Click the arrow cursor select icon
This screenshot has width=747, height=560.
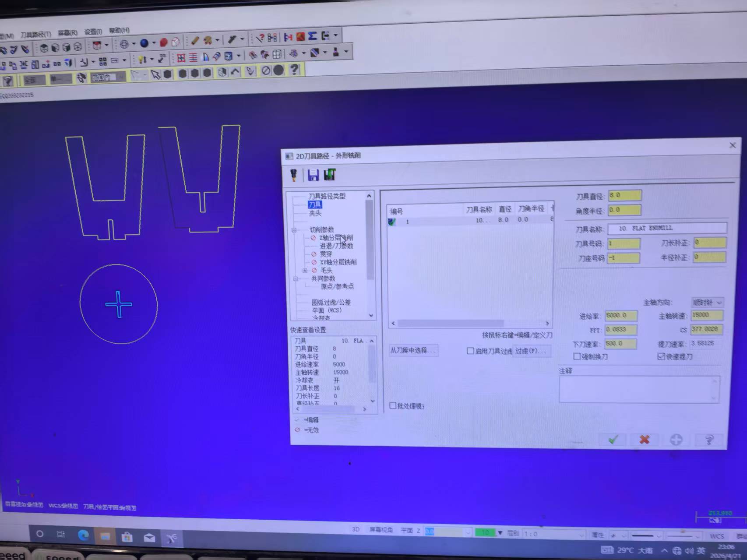click(155, 74)
